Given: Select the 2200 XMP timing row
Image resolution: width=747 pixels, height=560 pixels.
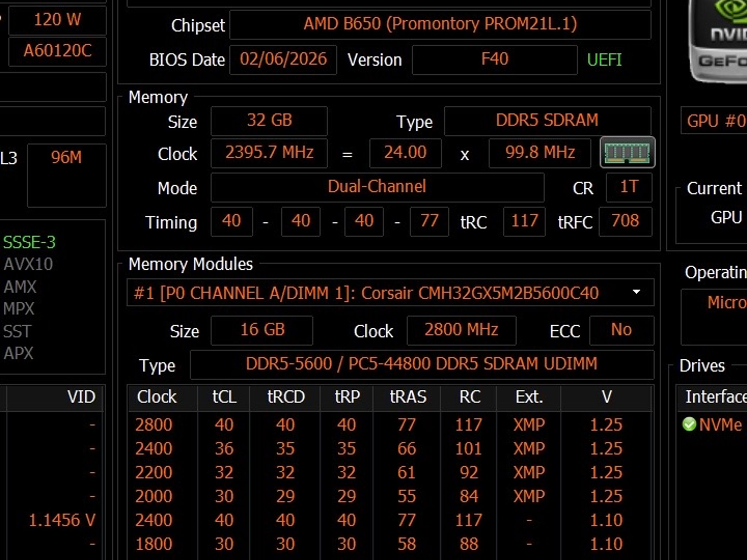Looking at the screenshot, I should tap(390, 472).
